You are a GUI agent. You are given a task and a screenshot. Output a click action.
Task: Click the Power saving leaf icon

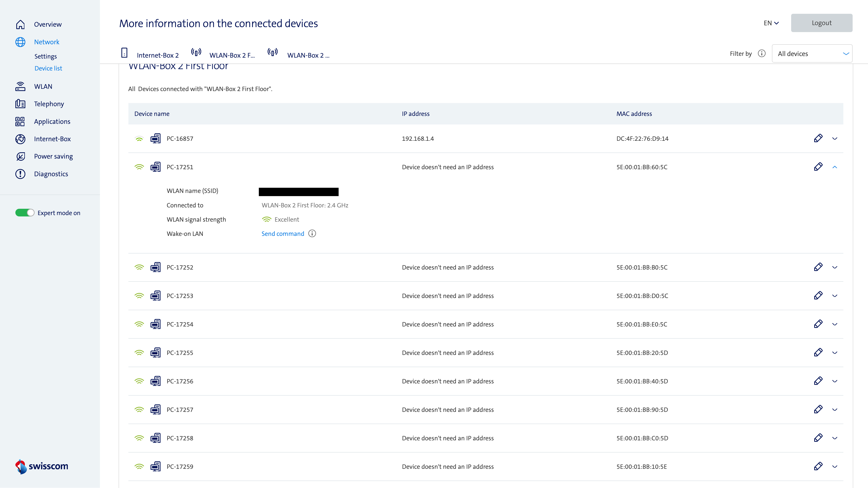[x=20, y=156]
